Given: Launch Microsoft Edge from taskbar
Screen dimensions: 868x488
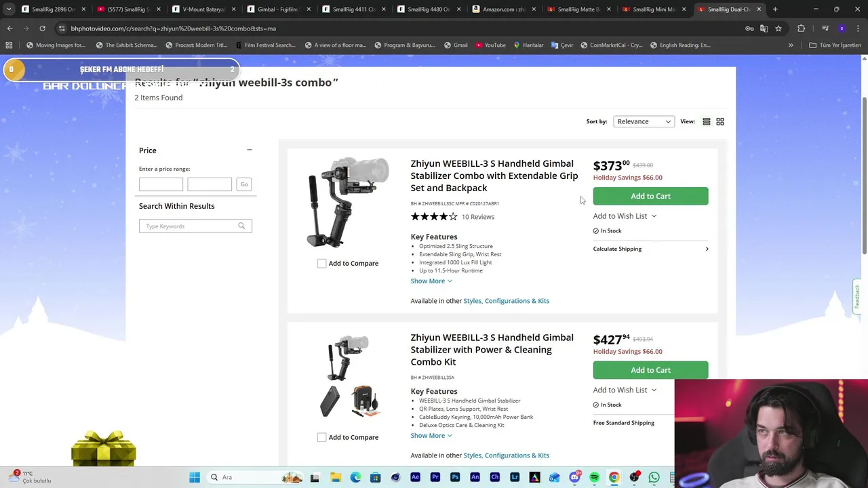Looking at the screenshot, I should (355, 477).
